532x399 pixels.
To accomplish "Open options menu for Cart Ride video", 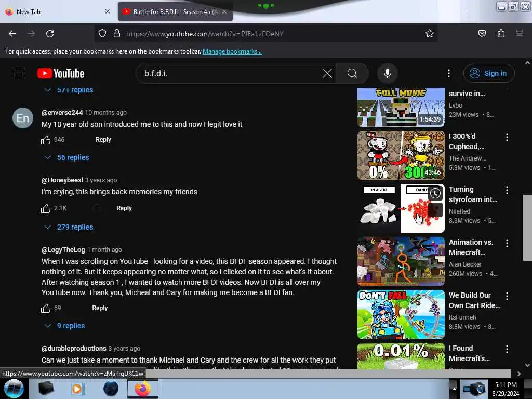I will (507, 296).
